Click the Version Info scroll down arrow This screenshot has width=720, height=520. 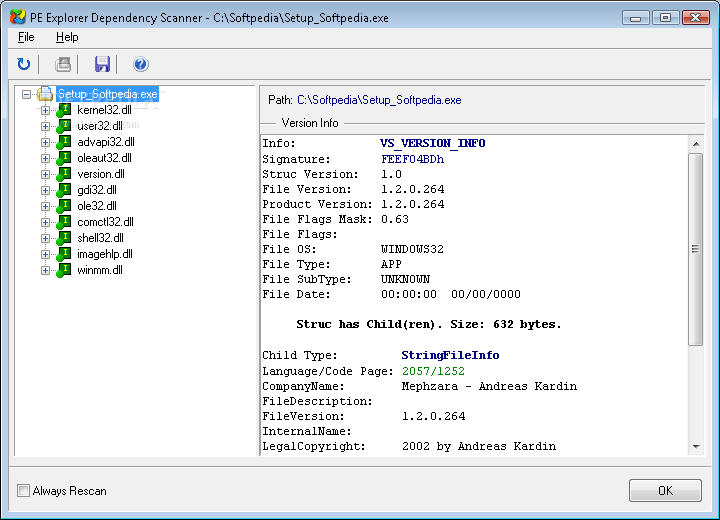(696, 447)
